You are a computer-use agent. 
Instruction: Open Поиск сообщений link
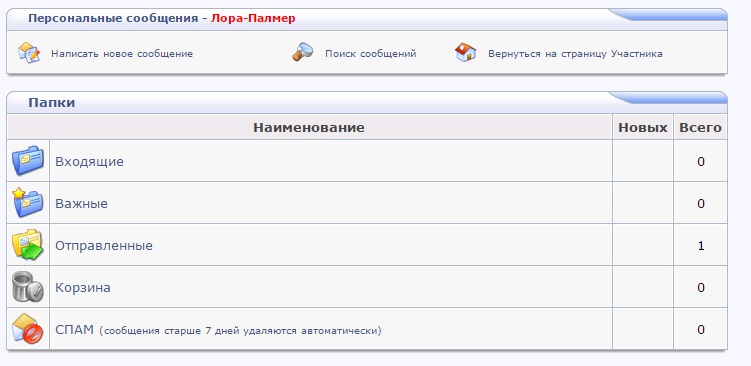(371, 54)
